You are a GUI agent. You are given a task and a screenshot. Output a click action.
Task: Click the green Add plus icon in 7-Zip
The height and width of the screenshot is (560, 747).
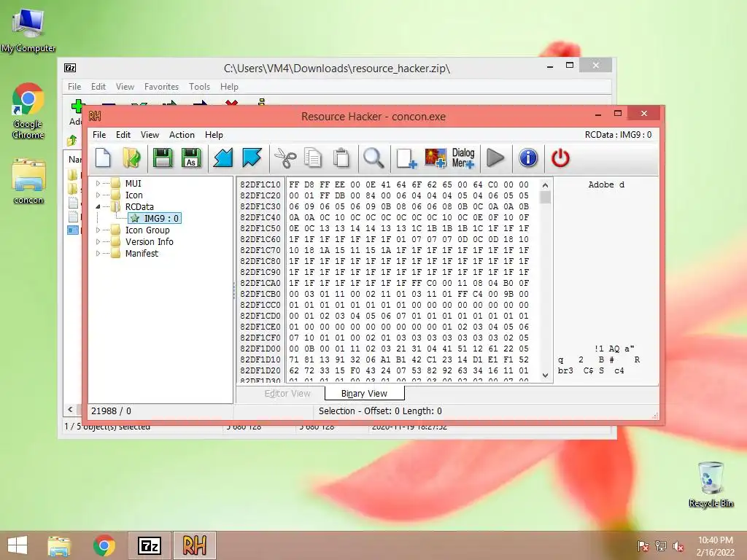(x=77, y=105)
